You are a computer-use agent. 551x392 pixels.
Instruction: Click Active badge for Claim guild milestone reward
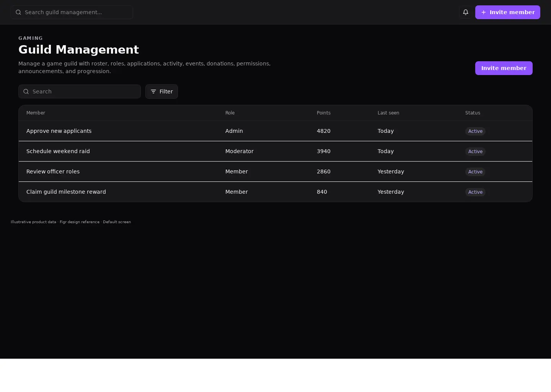click(x=475, y=192)
